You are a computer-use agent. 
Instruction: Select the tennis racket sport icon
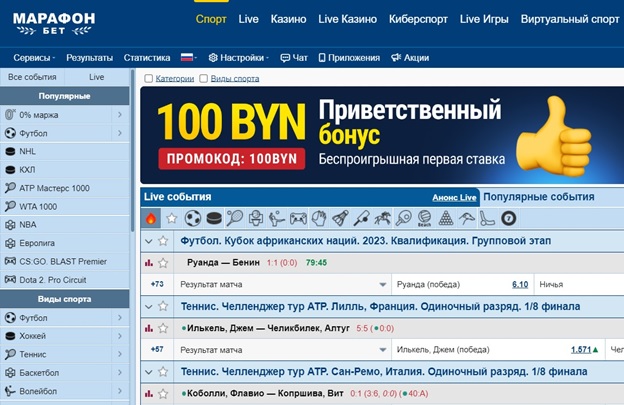point(234,218)
